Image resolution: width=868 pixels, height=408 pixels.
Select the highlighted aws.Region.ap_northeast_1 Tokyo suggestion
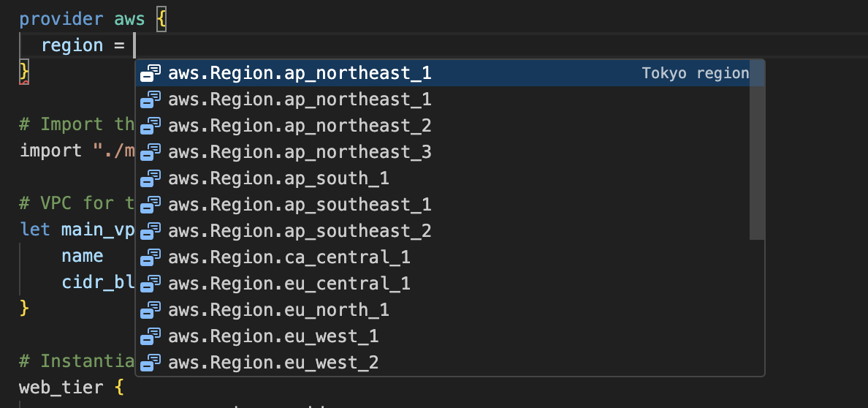(x=300, y=73)
